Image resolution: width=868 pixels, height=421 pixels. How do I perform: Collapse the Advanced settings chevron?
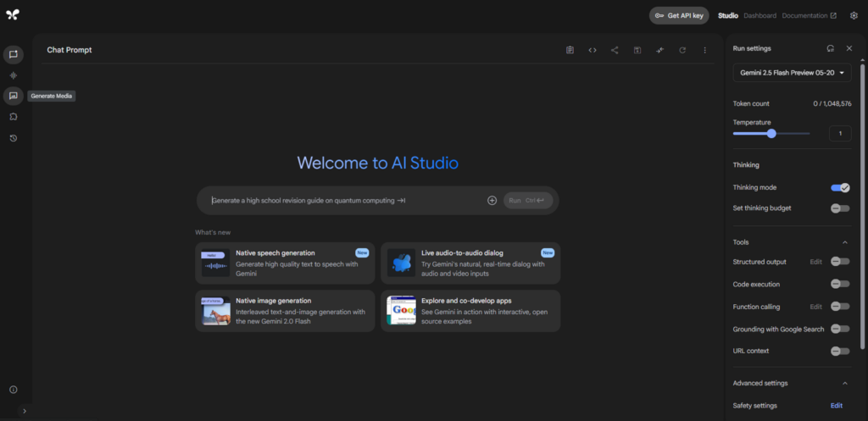pos(845,384)
